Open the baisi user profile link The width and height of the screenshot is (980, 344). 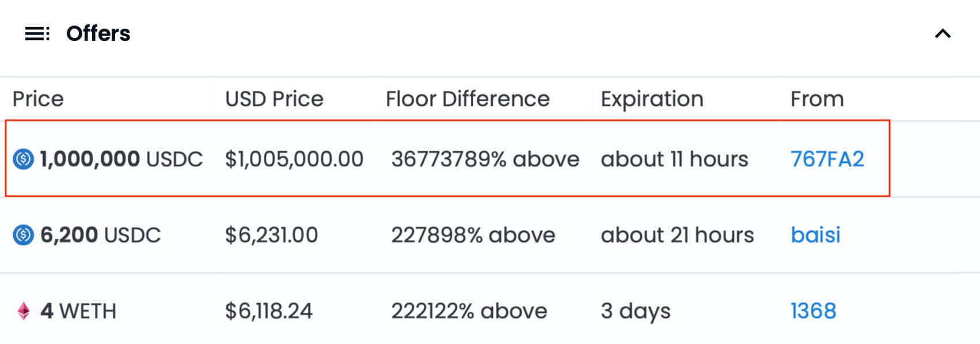pyautogui.click(x=815, y=235)
